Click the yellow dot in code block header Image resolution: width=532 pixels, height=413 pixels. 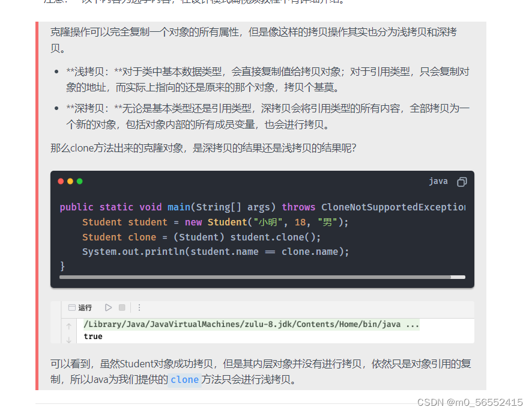pyautogui.click(x=70, y=182)
